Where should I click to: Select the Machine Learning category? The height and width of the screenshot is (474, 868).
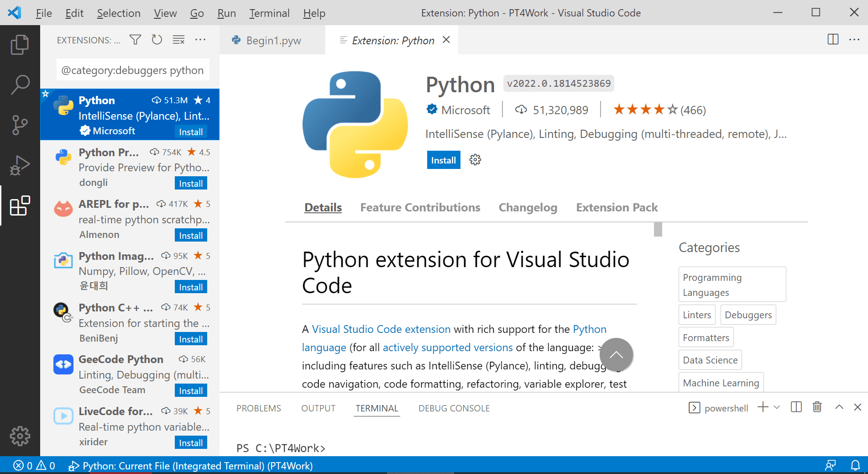coord(721,383)
